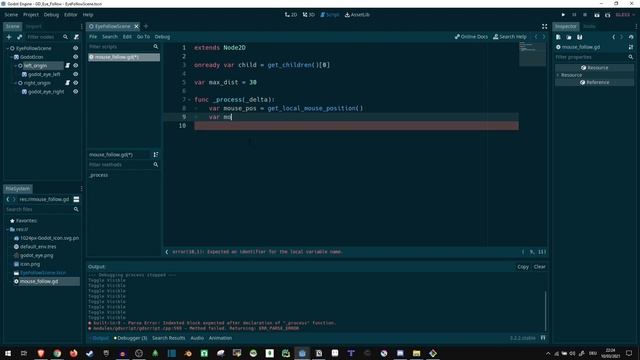This screenshot has width=640, height=360.
Task: Hide the right_origin node
Action: 76,83
